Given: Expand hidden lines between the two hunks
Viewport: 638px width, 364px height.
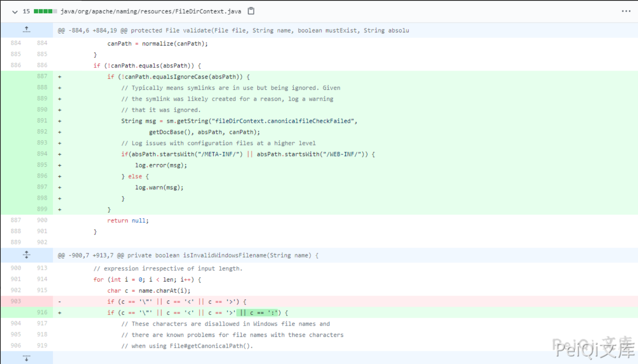Looking at the screenshot, I should (27, 255).
